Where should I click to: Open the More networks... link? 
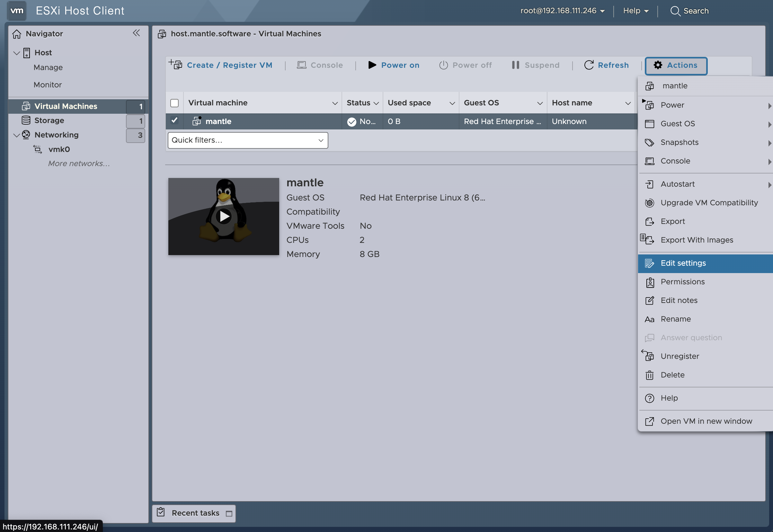click(79, 164)
